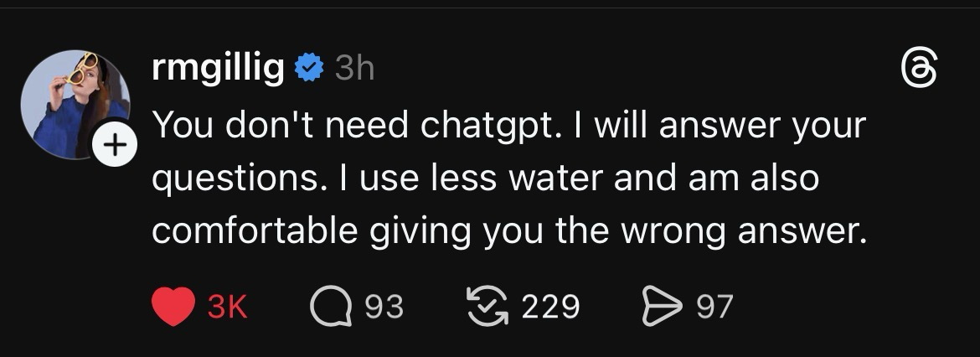
Task: Click the 229 reposts count
Action: tap(550, 307)
